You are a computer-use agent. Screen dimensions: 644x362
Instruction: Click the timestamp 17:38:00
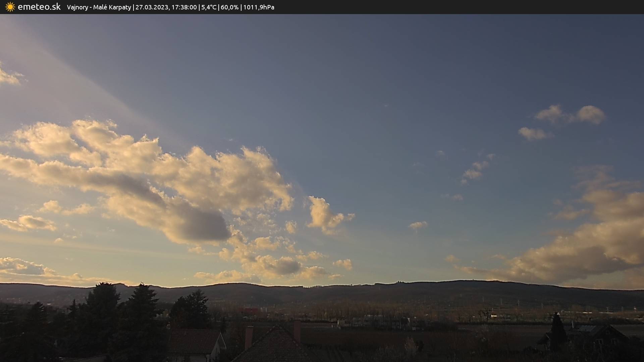(184, 7)
